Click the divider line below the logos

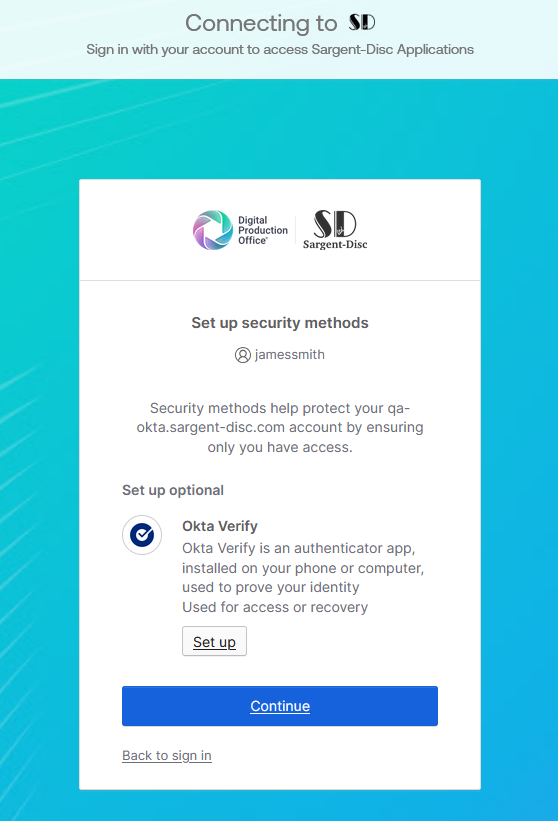pyautogui.click(x=280, y=280)
